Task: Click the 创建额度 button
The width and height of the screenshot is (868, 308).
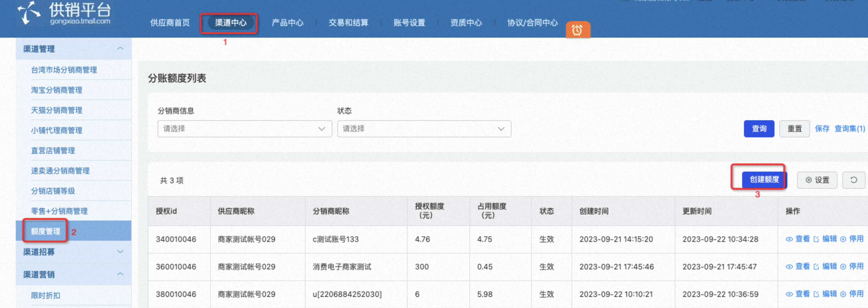Action: point(764,180)
